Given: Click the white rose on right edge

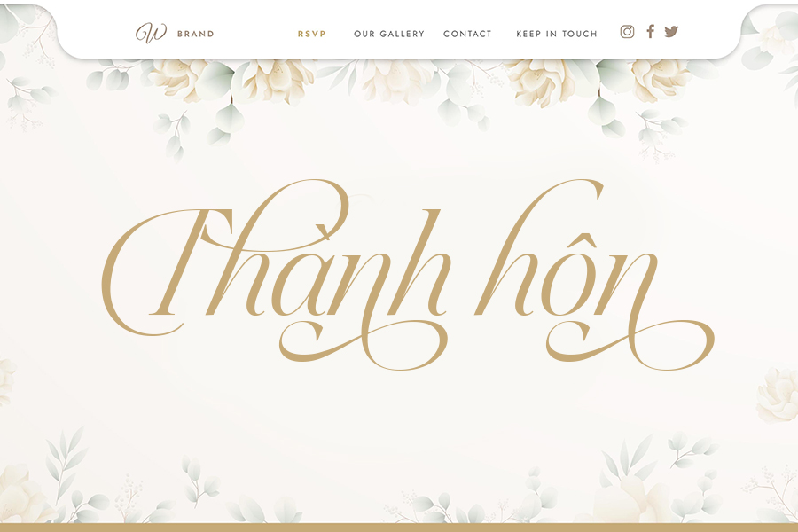Looking at the screenshot, I should click(778, 395).
